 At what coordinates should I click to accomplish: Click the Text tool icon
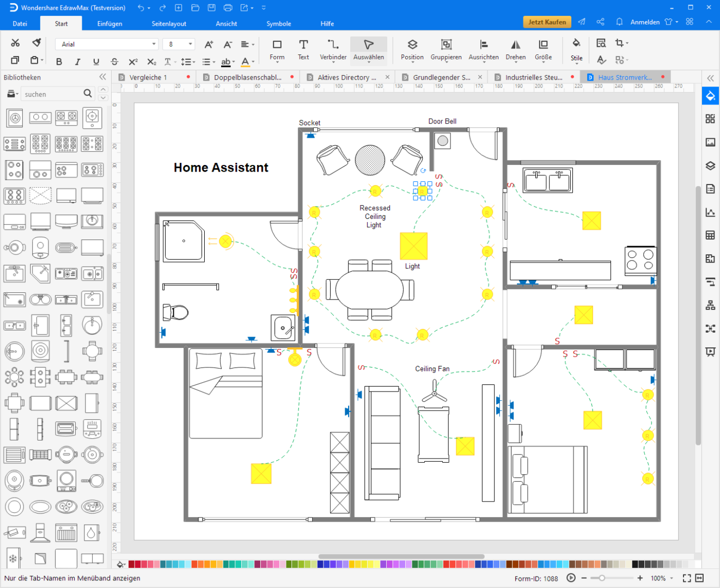pos(303,45)
